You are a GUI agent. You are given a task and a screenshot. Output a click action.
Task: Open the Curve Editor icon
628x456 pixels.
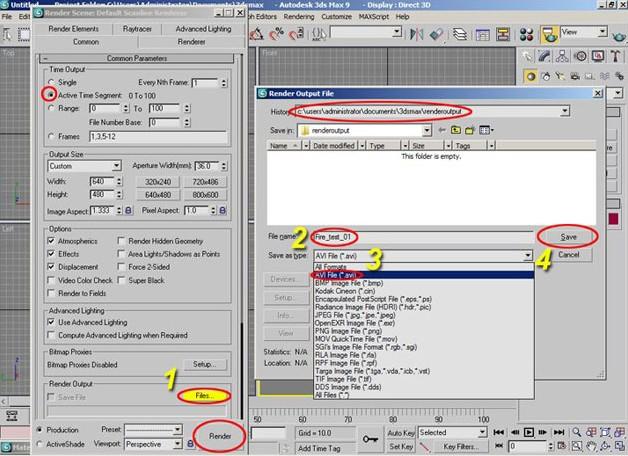pos(483,34)
